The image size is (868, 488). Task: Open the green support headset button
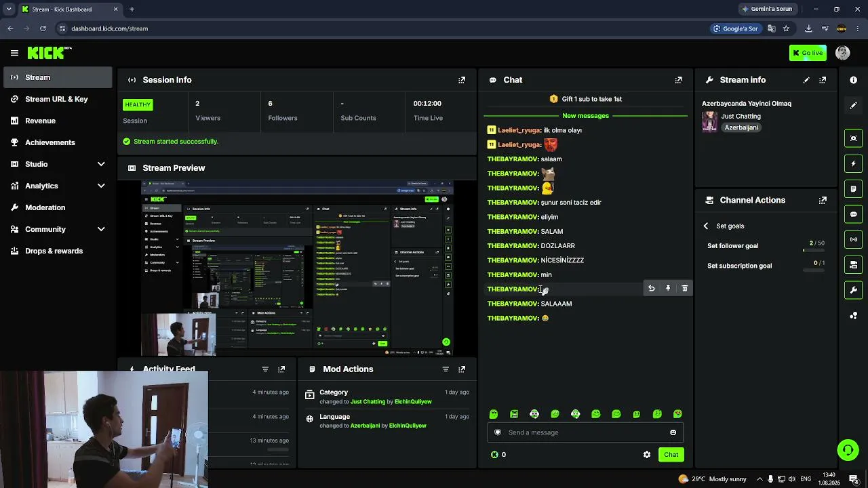pyautogui.click(x=848, y=450)
